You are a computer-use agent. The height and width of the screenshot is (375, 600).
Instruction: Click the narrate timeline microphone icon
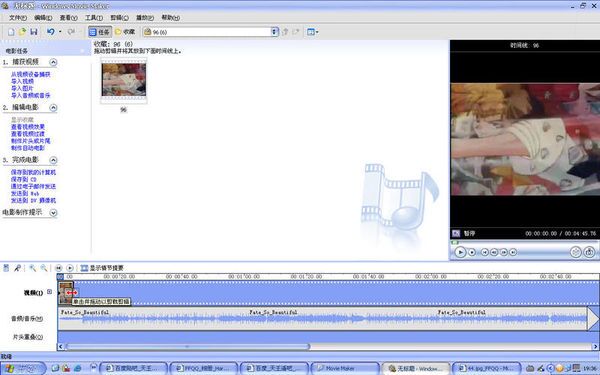[17, 268]
